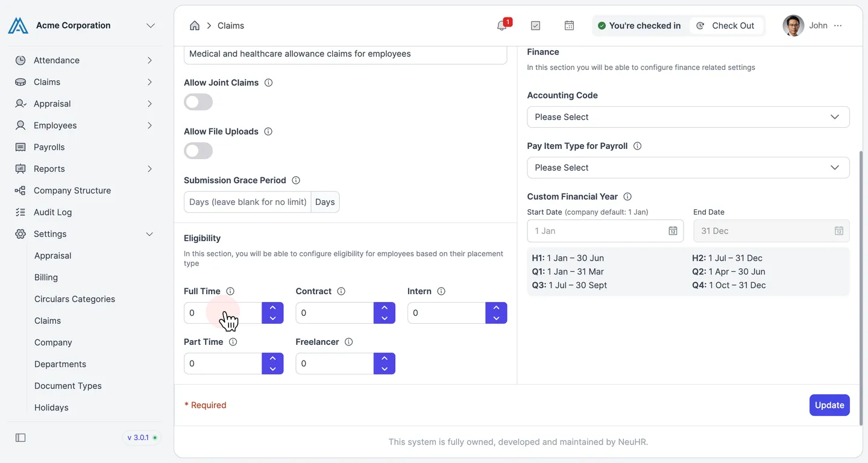Open the calendar icon in top bar
Image resolution: width=868 pixels, height=463 pixels.
coord(569,25)
